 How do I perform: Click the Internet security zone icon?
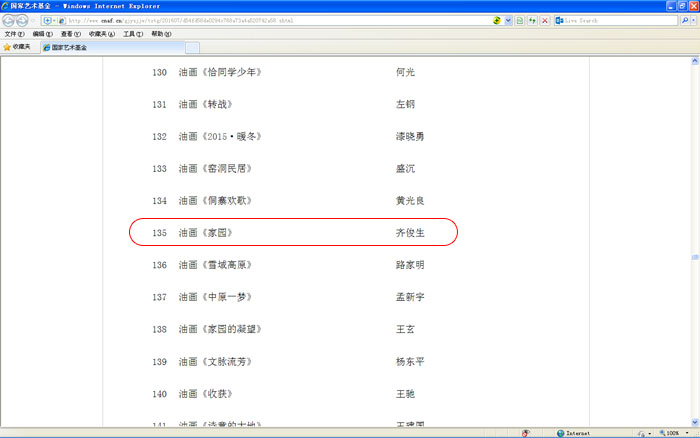pos(561,433)
